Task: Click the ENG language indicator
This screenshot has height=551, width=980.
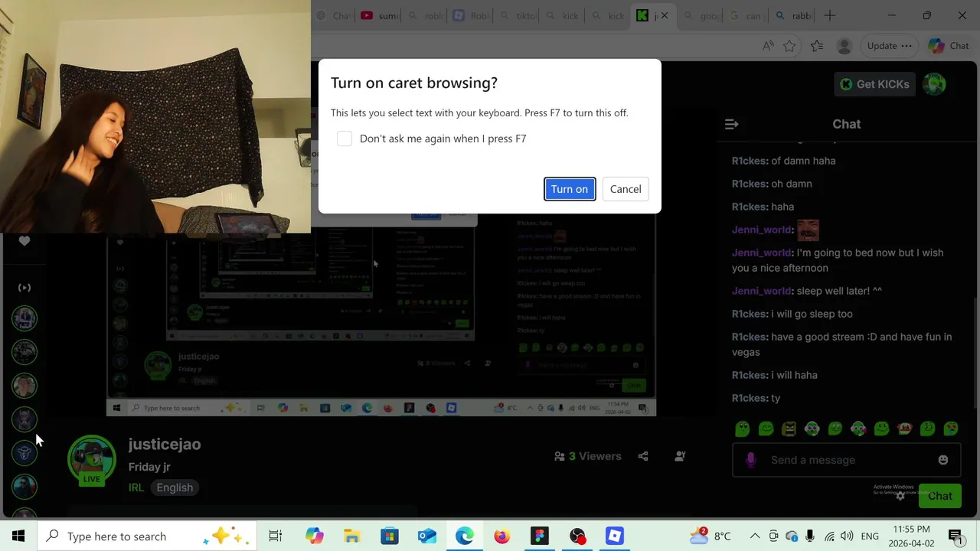Action: 870,536
